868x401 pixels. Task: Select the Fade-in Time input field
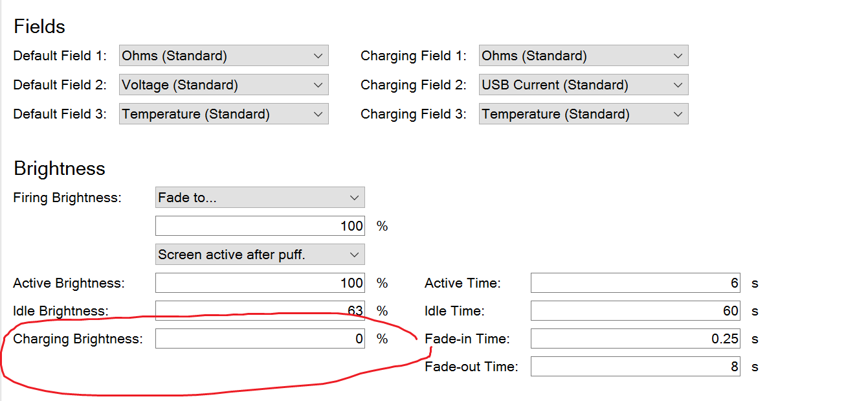click(x=635, y=339)
